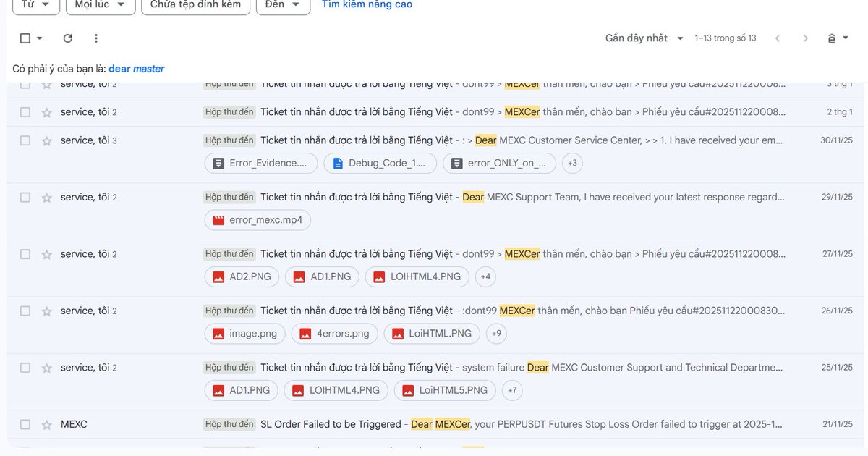The height and width of the screenshot is (456, 868).
Task: Toggle the 'Chứa tệp đính kèm' filter chip
Action: pos(195,5)
